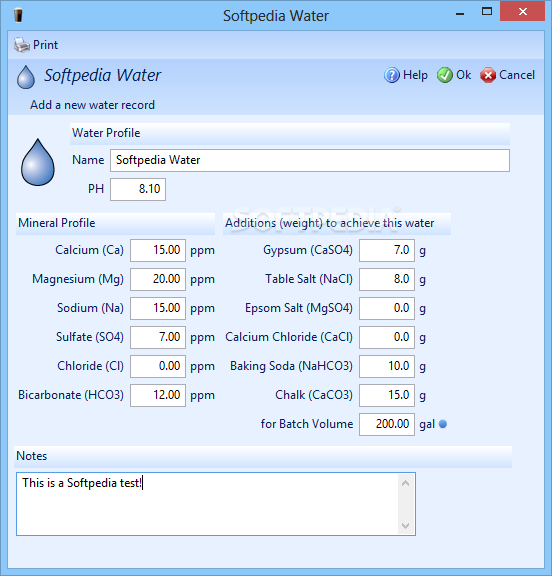Click the Calcium Chloride (CaCl) weight field
Screen dimensions: 552x576
tap(387, 337)
